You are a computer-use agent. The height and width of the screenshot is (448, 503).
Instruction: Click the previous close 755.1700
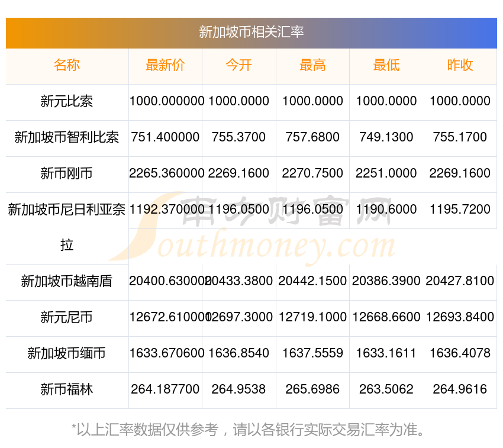460,137
